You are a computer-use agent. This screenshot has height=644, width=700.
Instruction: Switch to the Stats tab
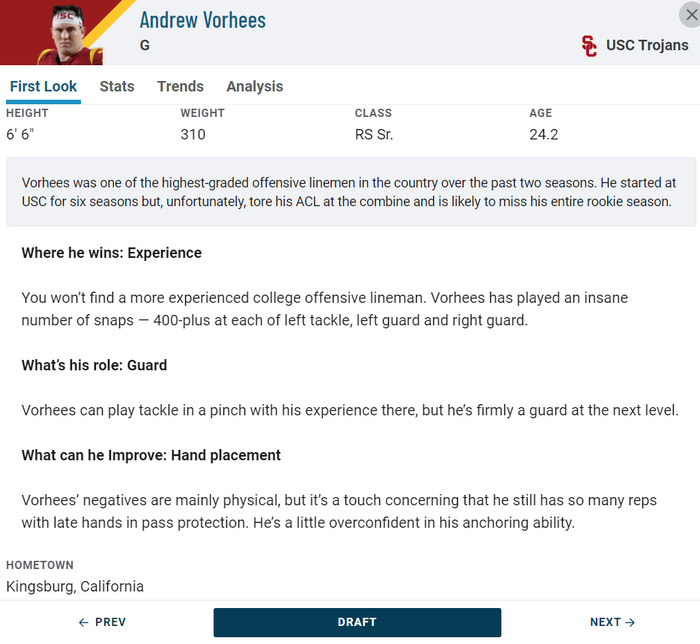(x=117, y=86)
